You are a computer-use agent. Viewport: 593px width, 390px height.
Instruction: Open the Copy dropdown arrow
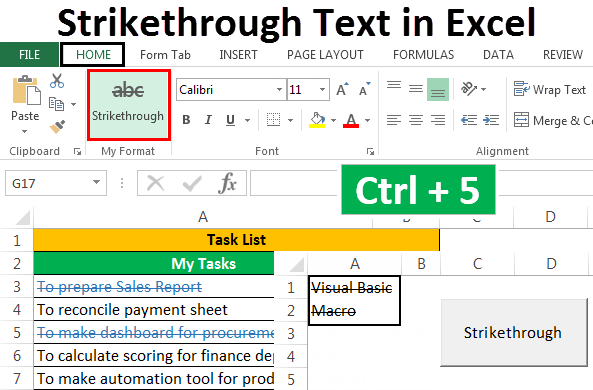(x=73, y=104)
